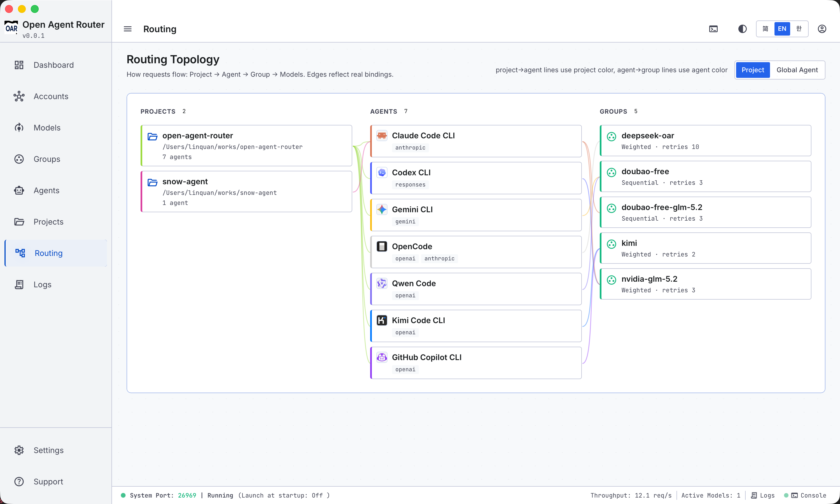Click the Logs sidebar icon
The width and height of the screenshot is (840, 504).
click(x=19, y=284)
